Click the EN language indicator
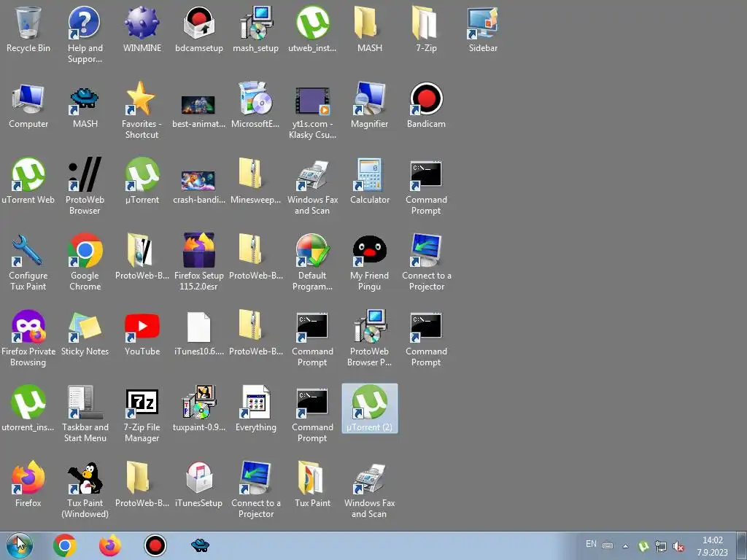This screenshot has height=560, width=747. [591, 544]
